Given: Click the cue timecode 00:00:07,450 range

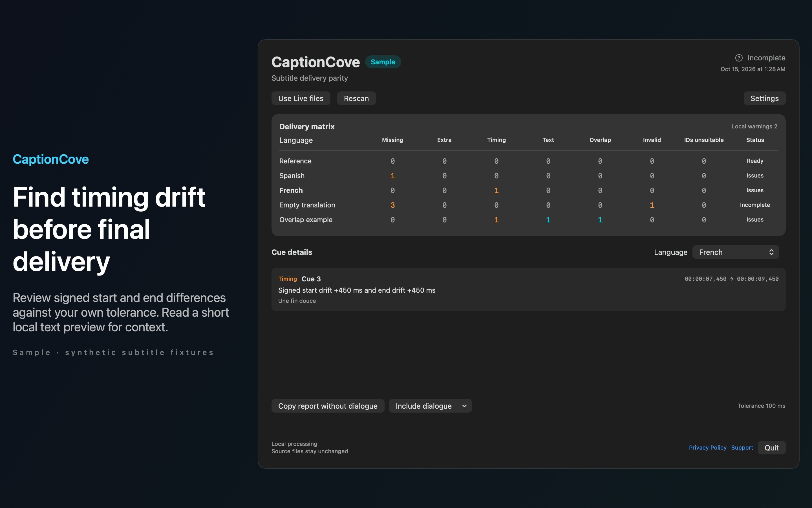Looking at the screenshot, I should [x=731, y=279].
